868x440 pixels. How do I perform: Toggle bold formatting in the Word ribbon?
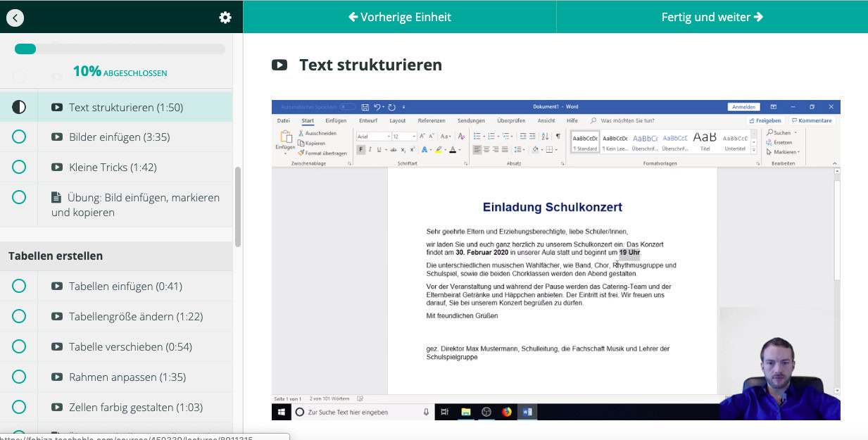click(360, 149)
